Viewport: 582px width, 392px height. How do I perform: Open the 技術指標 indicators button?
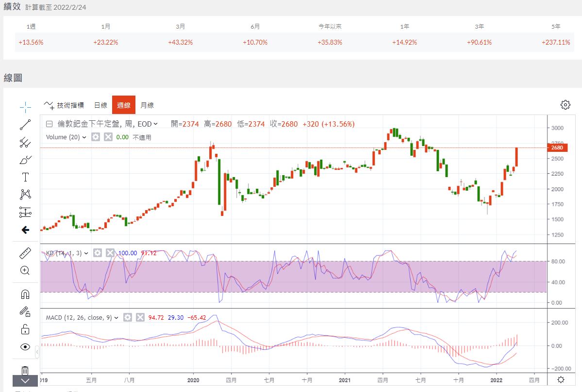pyautogui.click(x=64, y=105)
